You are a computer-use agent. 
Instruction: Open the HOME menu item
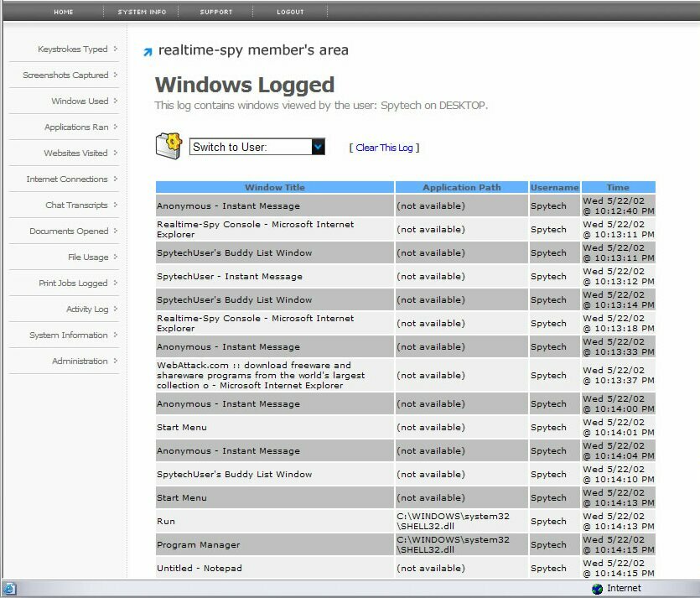[x=64, y=12]
